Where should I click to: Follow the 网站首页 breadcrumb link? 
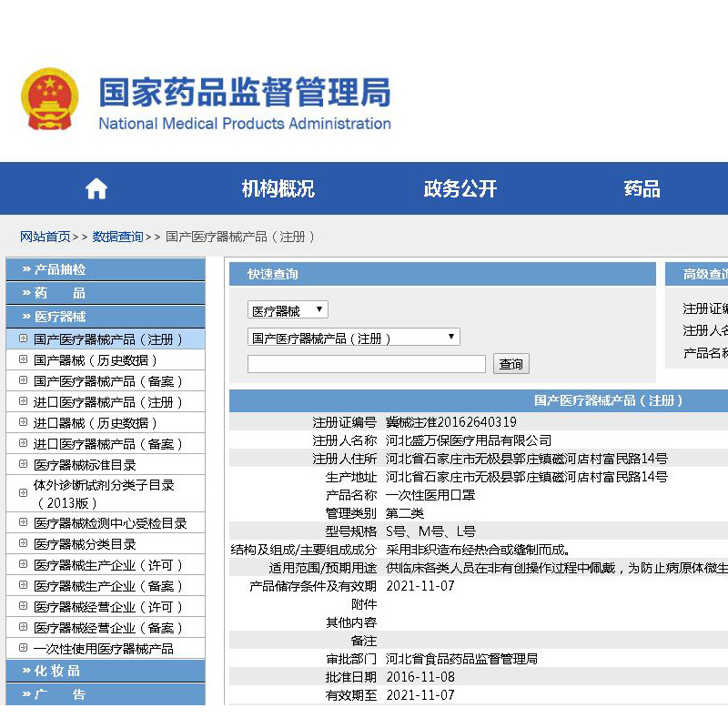(45, 237)
